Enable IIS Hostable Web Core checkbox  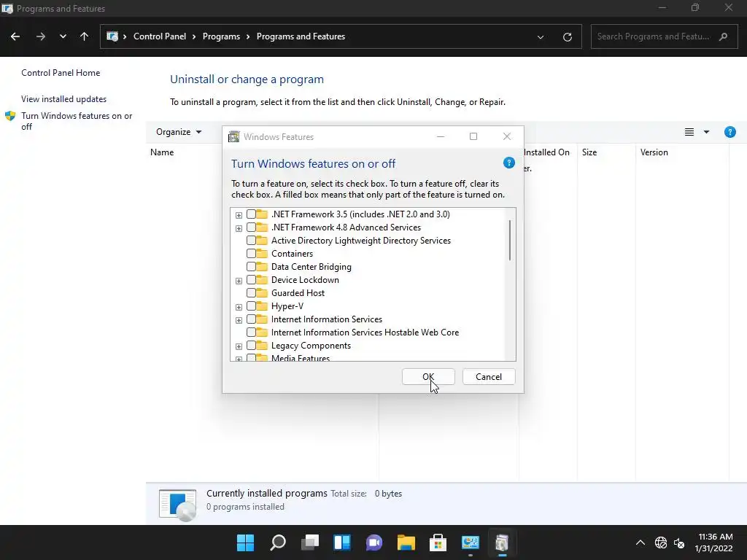click(251, 332)
